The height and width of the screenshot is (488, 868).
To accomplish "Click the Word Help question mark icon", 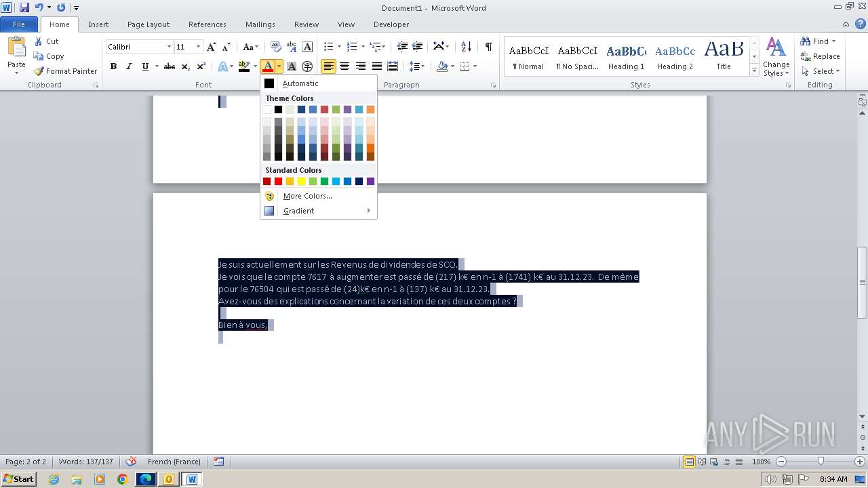I will (861, 24).
